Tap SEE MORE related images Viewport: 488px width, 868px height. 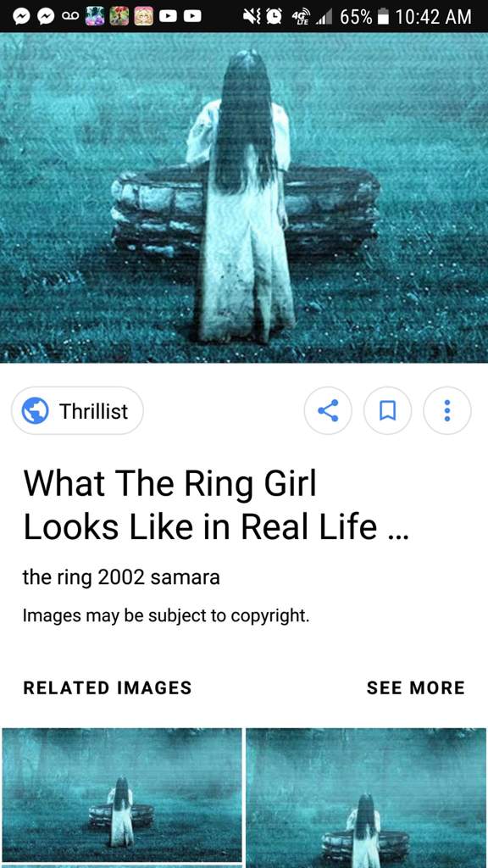415,687
